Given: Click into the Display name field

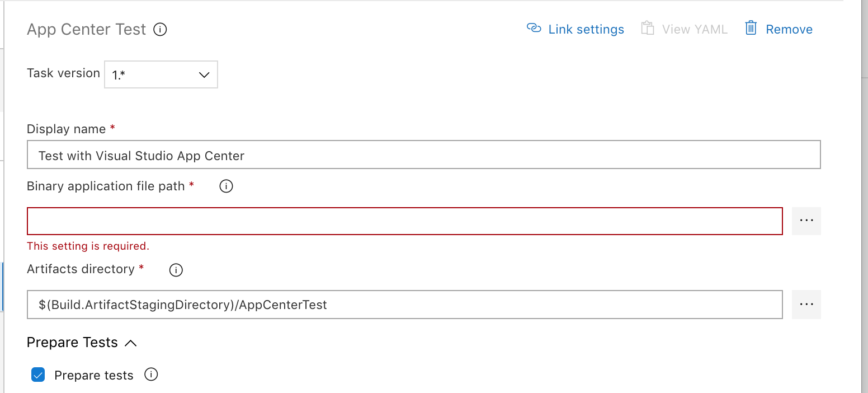Looking at the screenshot, I should click(x=424, y=155).
